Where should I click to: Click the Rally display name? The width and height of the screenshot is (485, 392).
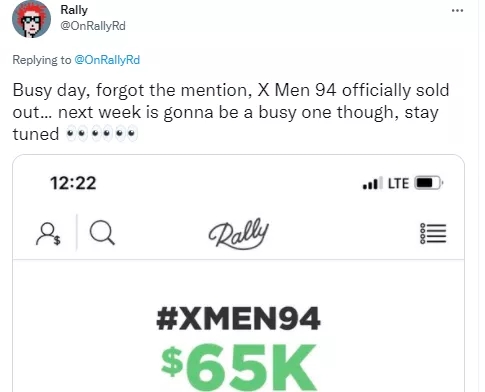coord(74,10)
